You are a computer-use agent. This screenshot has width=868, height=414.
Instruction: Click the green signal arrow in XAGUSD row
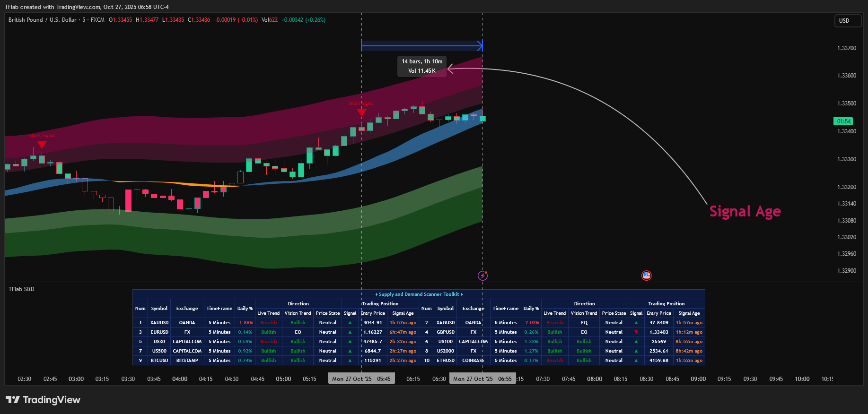coord(636,323)
